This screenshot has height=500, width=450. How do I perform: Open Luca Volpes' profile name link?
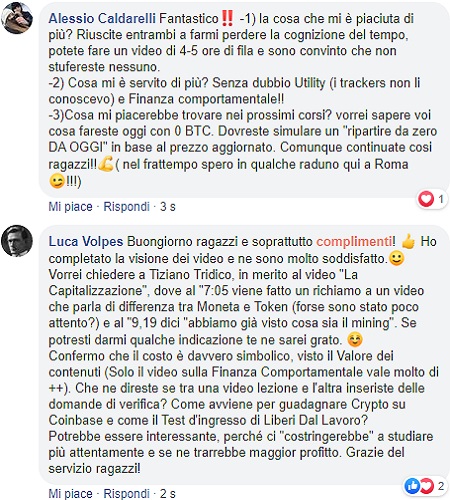(x=86, y=242)
